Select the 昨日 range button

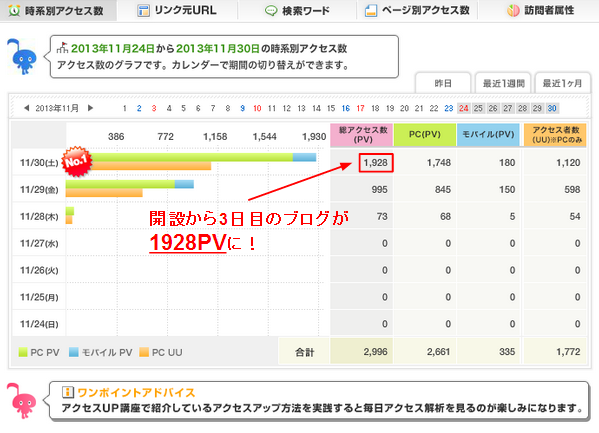pyautogui.click(x=443, y=83)
